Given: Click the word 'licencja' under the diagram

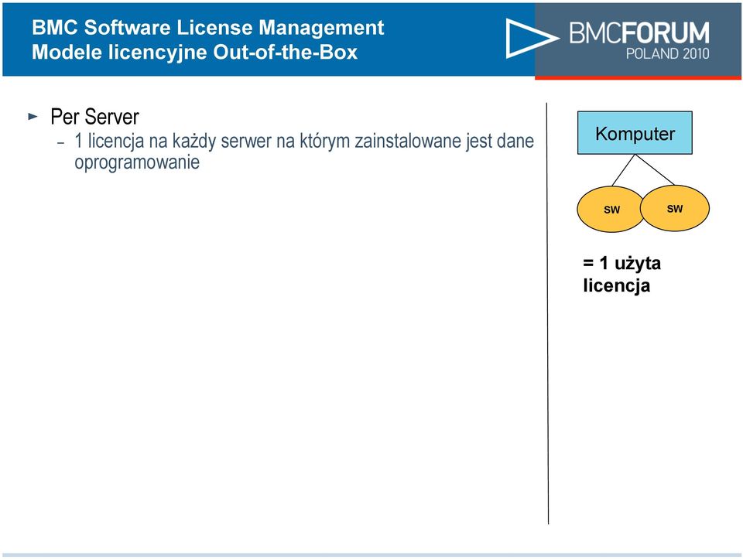Looking at the screenshot, I should pos(617,285).
